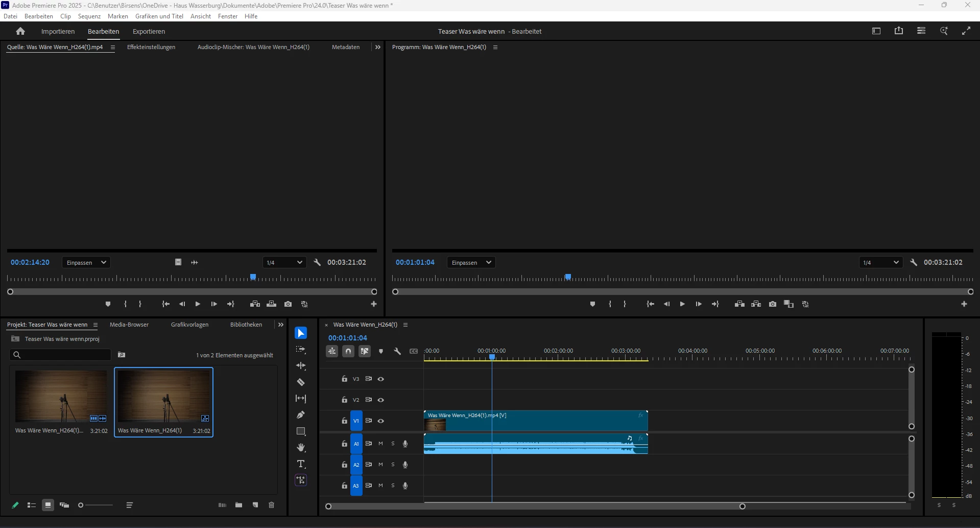Screen dimensions: 980x528
Task: Click the timeline playhead at 00:01:01:04
Action: (x=492, y=357)
